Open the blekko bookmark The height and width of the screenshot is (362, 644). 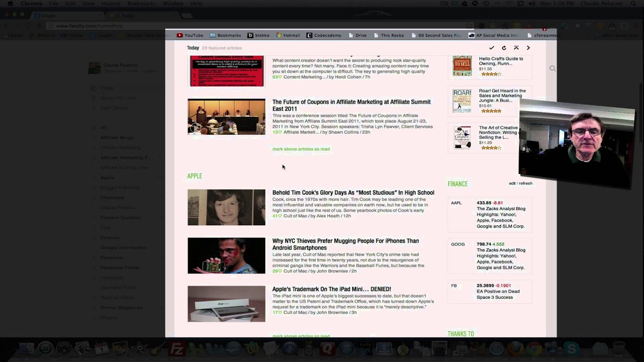pyautogui.click(x=258, y=35)
